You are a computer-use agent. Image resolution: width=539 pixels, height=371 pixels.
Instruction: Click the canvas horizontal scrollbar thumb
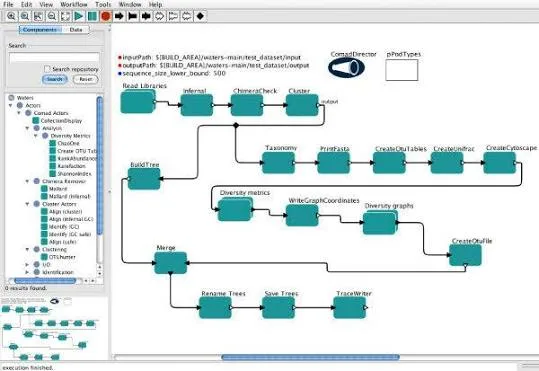coord(310,357)
